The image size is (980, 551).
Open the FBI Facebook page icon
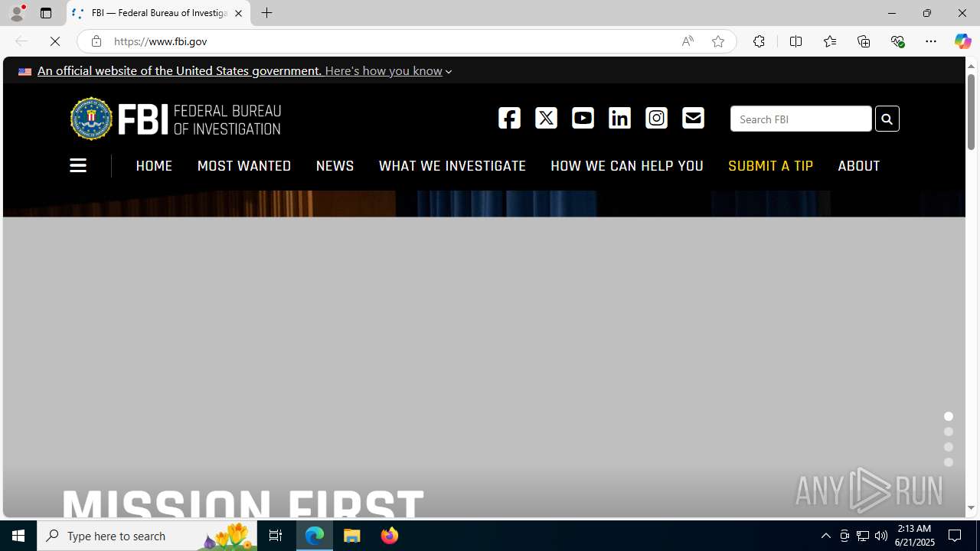tap(509, 118)
